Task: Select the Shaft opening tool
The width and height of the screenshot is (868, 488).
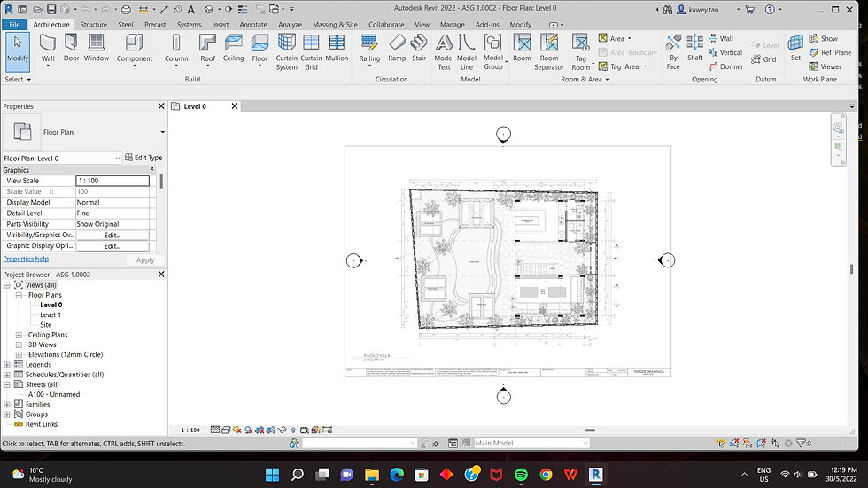Action: (x=694, y=48)
